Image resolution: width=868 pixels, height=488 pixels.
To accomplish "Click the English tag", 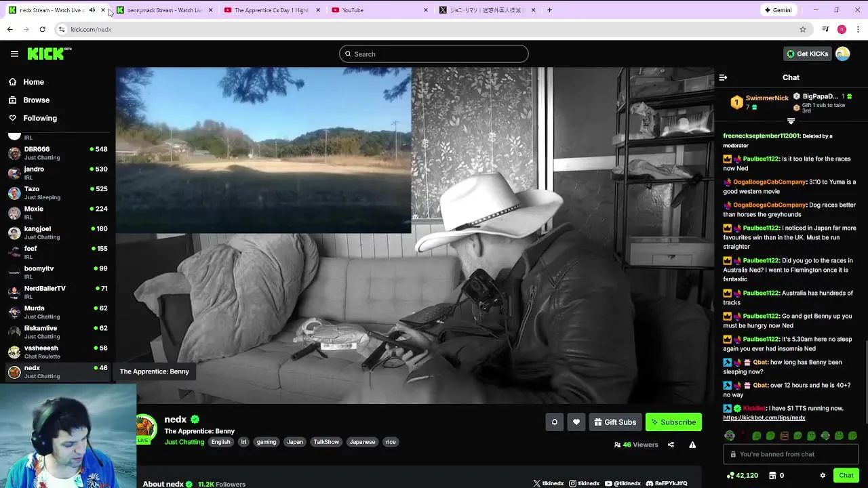I will 220,442.
